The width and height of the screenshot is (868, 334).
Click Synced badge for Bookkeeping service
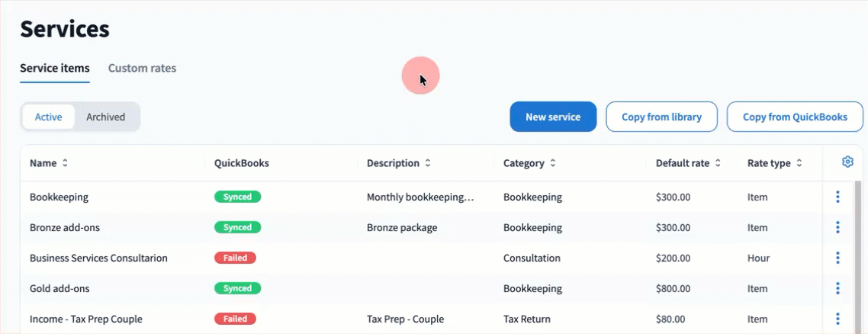[237, 197]
